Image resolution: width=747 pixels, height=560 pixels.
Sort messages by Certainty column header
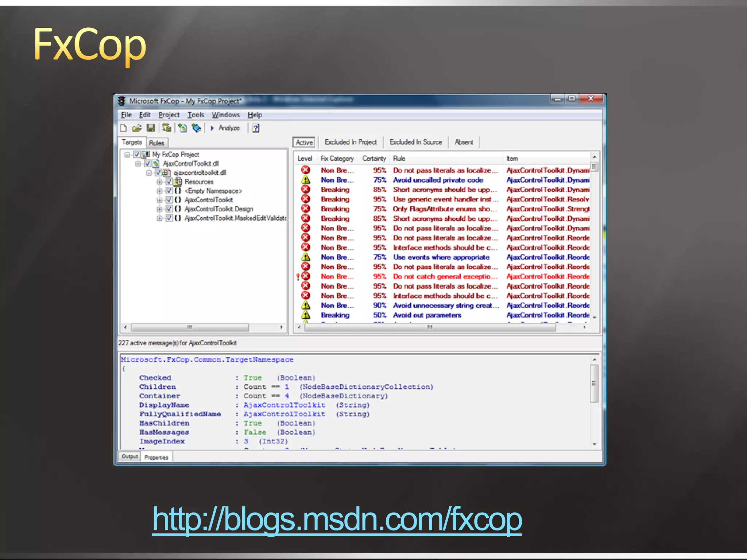coord(374,159)
